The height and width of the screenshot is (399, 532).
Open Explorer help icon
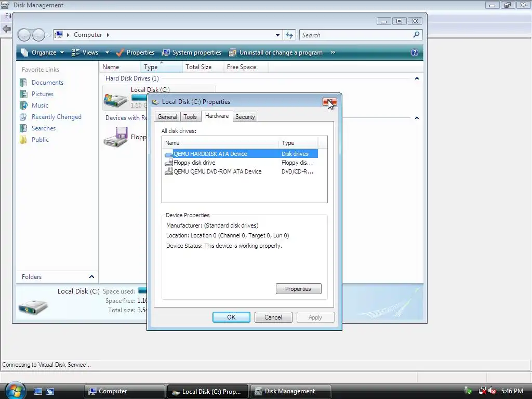click(x=414, y=52)
